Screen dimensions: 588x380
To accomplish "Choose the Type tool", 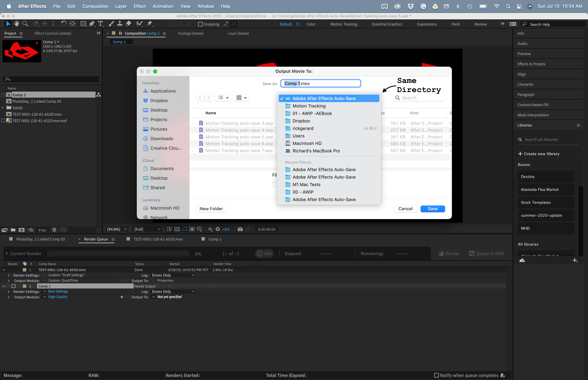I will [100, 24].
